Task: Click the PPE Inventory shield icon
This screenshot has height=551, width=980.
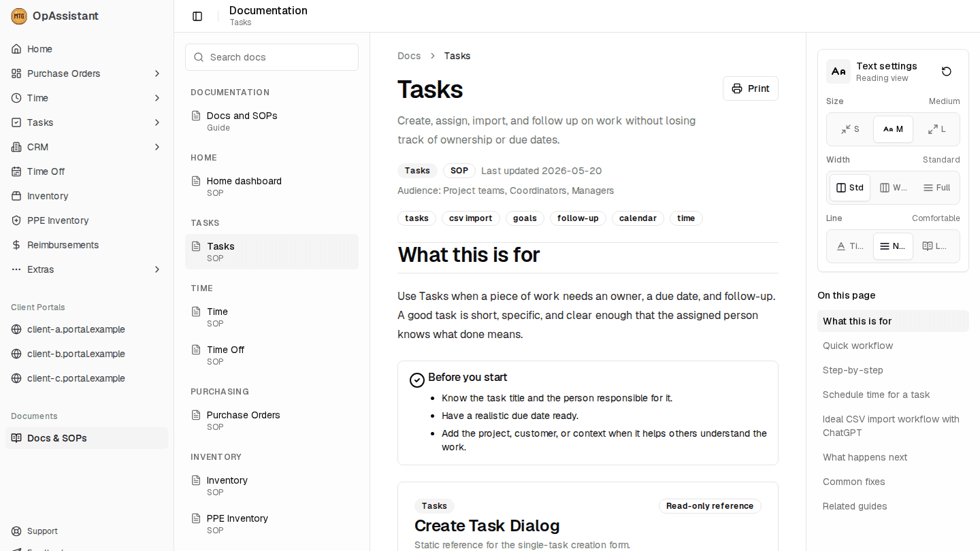Action: point(16,220)
